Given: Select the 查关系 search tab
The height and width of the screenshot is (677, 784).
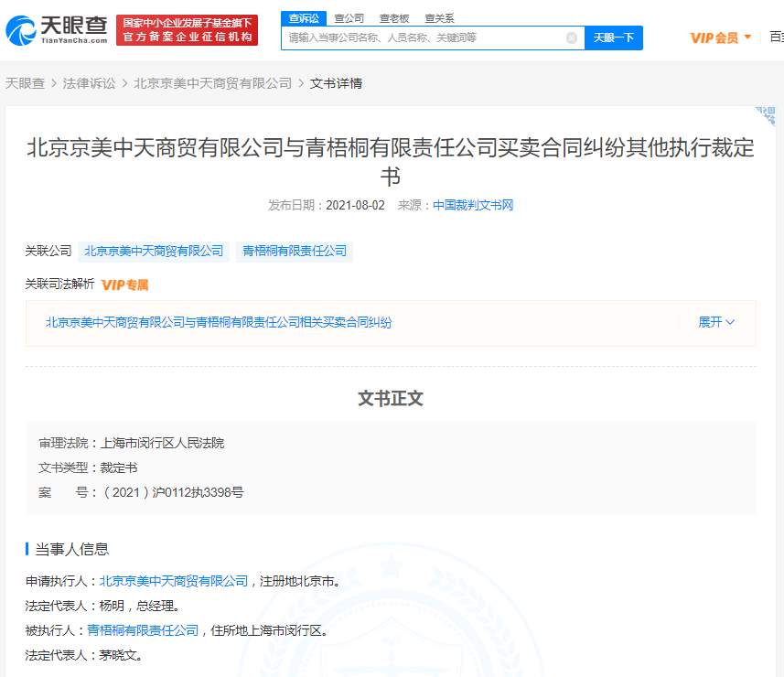Looking at the screenshot, I should [x=439, y=17].
